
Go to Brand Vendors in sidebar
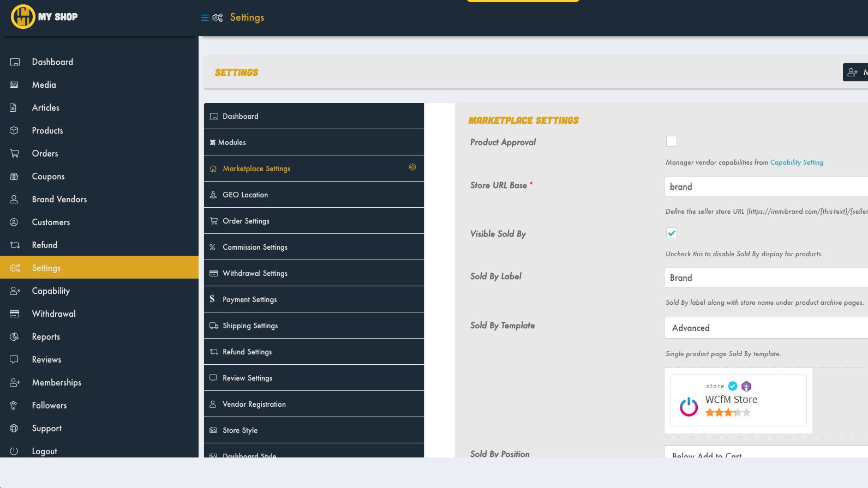[59, 200]
